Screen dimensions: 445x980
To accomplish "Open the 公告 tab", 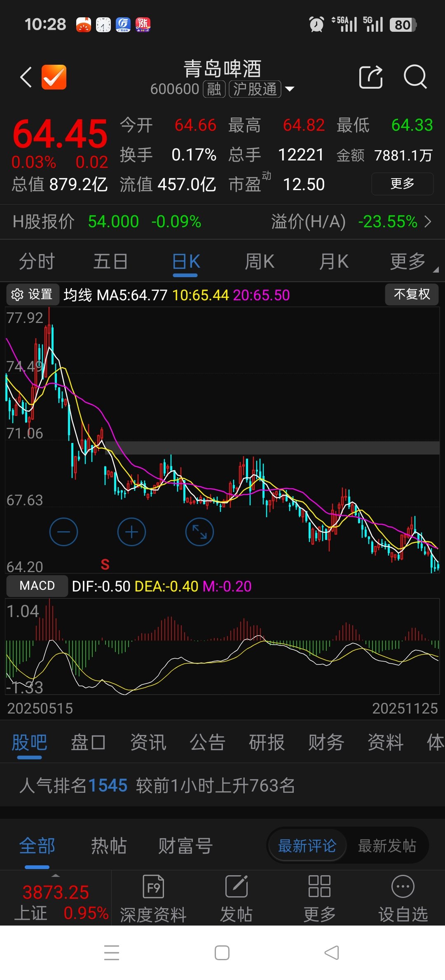I will [207, 742].
